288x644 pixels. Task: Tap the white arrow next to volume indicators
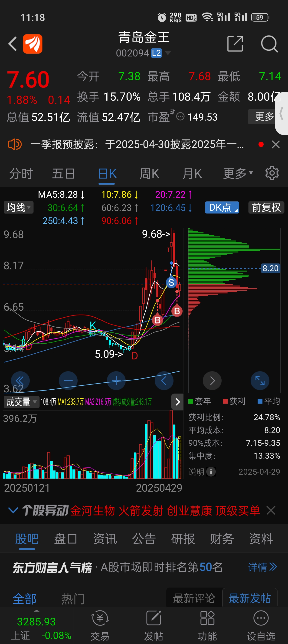[x=177, y=402]
